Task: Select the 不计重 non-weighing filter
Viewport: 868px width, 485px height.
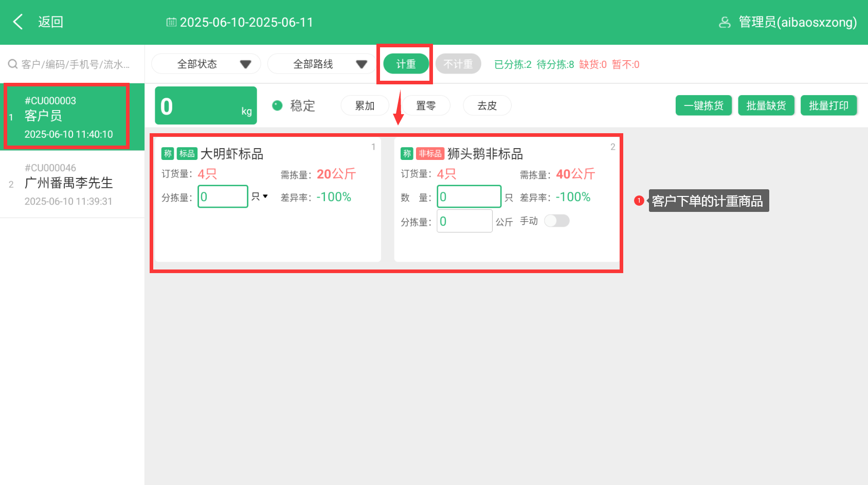Action: click(x=458, y=64)
